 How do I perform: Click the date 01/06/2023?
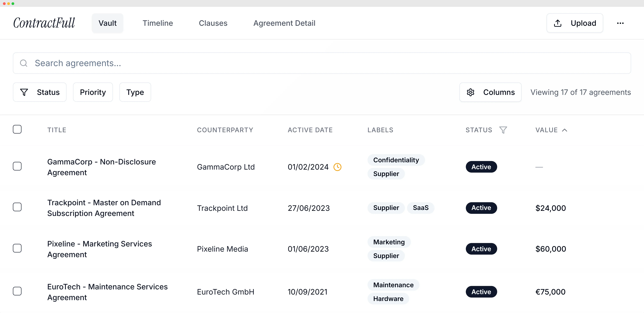click(308, 249)
